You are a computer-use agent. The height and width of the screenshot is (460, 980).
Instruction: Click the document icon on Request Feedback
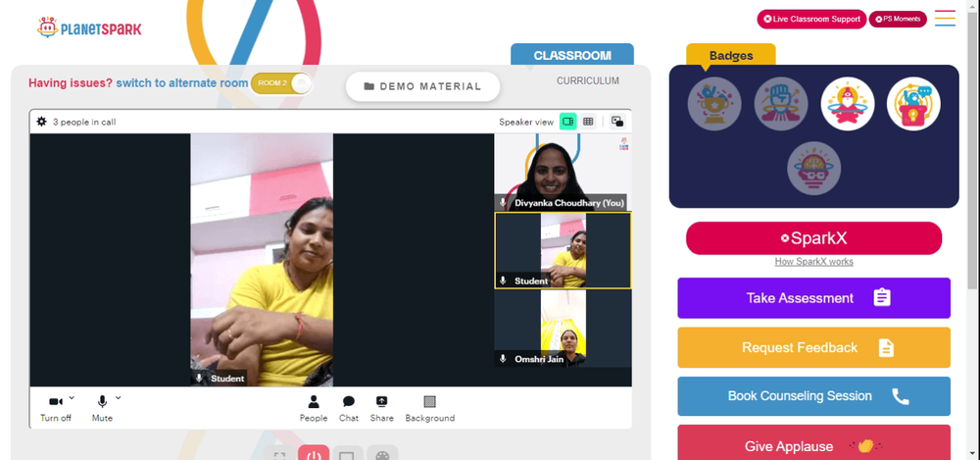[886, 347]
